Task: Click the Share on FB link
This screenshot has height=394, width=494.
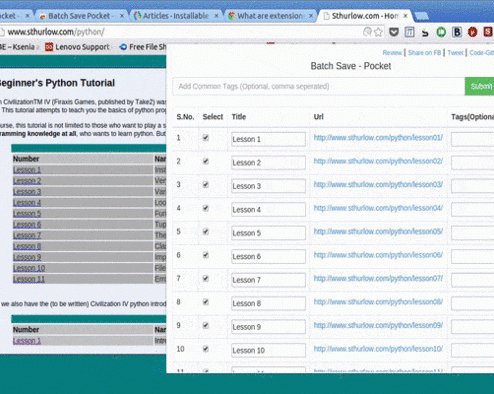Action: tap(424, 53)
